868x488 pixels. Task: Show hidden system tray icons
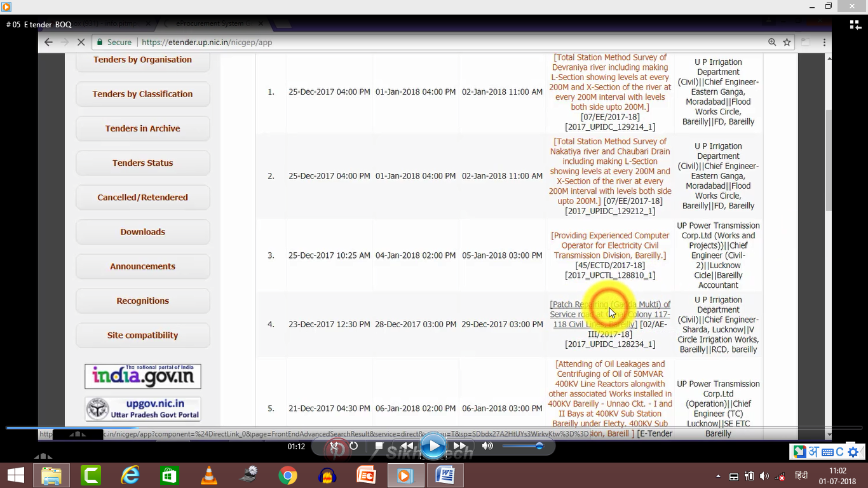[x=718, y=476]
